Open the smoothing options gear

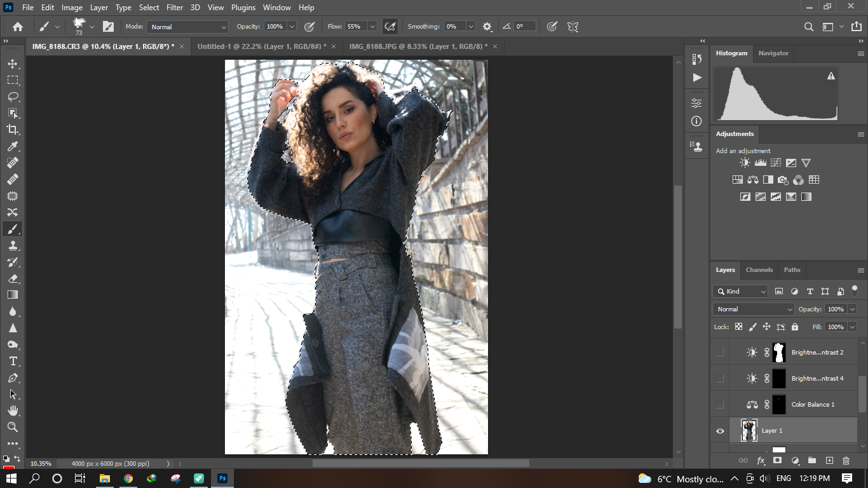click(x=487, y=27)
